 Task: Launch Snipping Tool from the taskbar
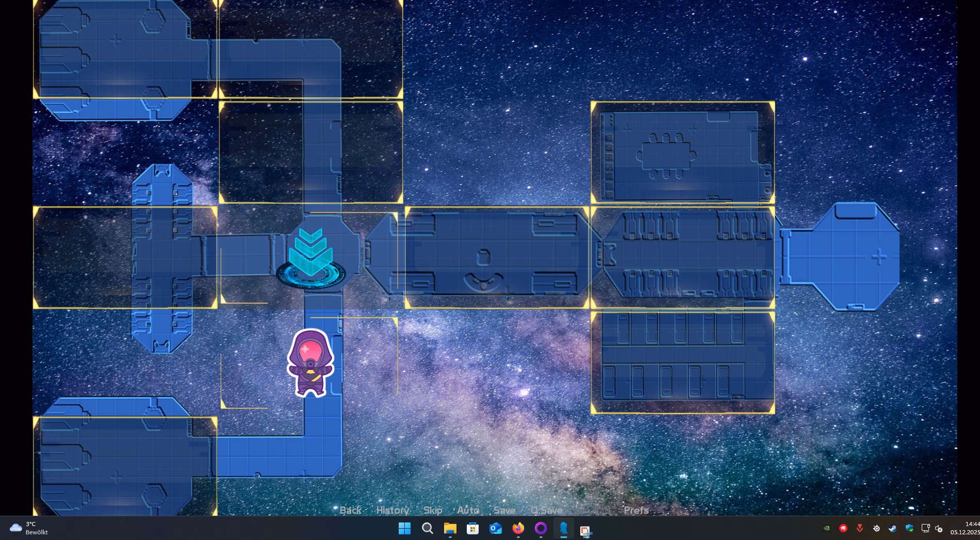pos(585,529)
